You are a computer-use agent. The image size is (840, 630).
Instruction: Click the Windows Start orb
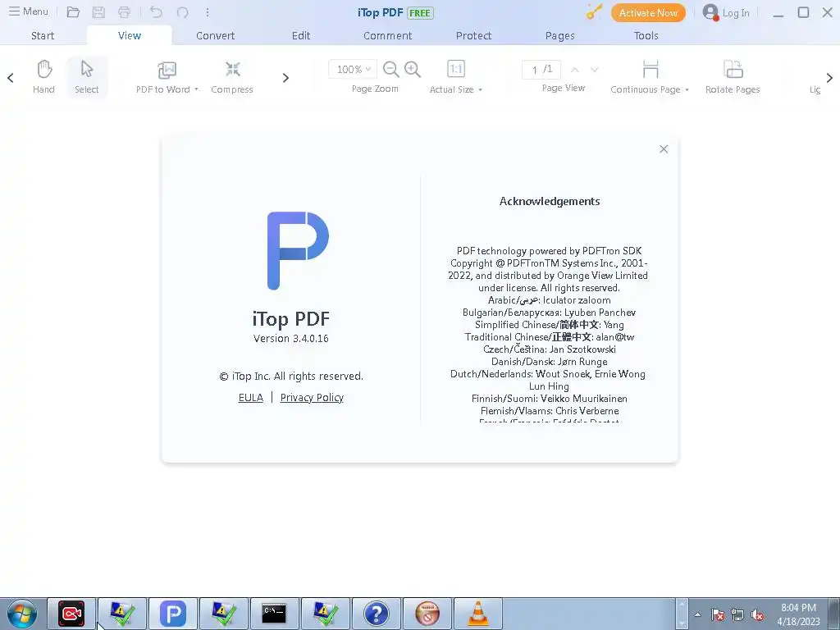coord(22,614)
